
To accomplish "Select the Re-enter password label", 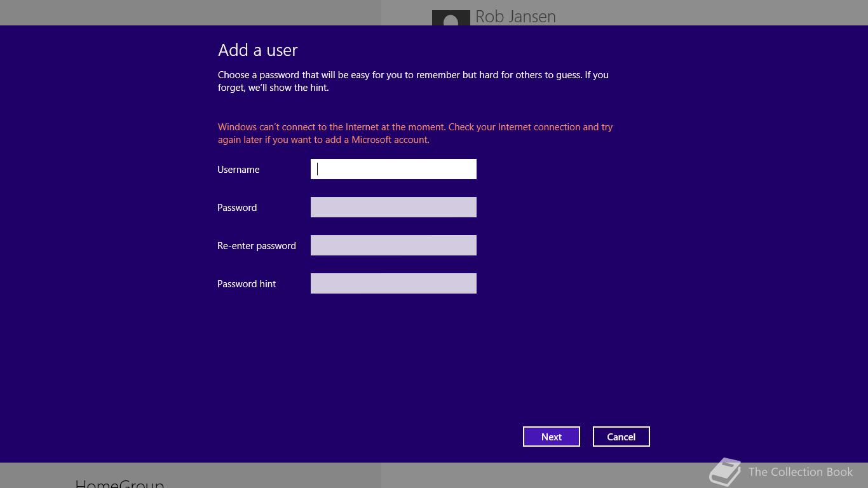I will click(x=257, y=246).
